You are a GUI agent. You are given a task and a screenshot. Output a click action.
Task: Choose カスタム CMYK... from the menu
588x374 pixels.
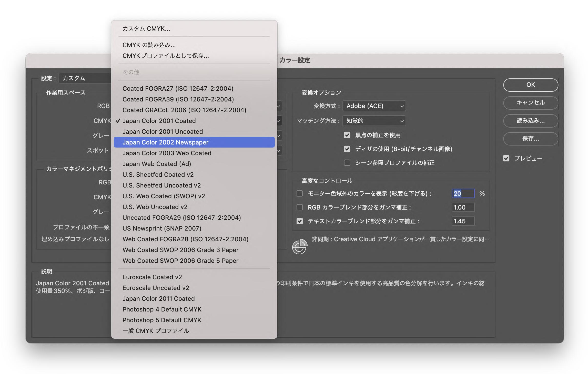point(194,28)
